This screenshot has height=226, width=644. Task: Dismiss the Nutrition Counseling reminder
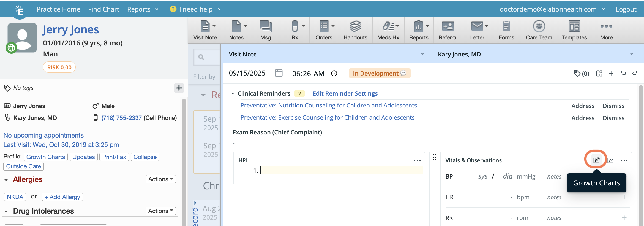pyautogui.click(x=613, y=106)
